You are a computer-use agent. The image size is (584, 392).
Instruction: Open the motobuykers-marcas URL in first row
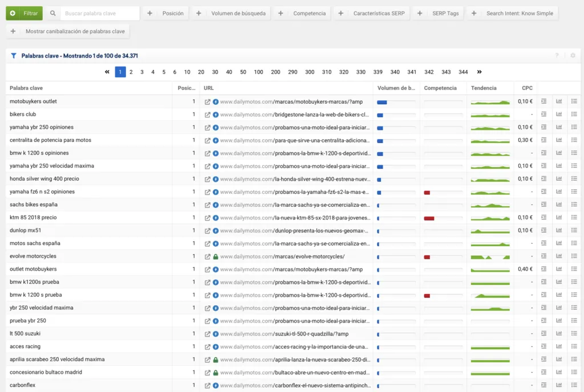pyautogui.click(x=291, y=101)
